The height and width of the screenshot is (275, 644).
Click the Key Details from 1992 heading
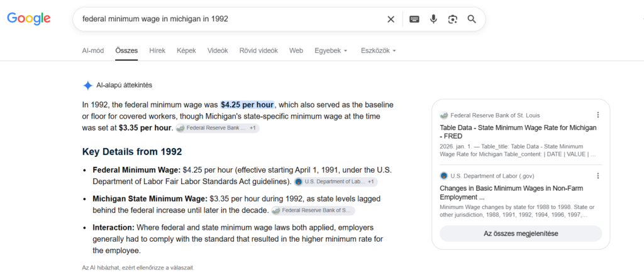(x=132, y=152)
